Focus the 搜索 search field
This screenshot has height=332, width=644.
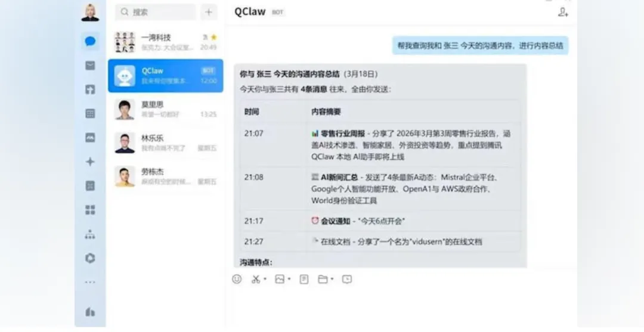pos(156,12)
